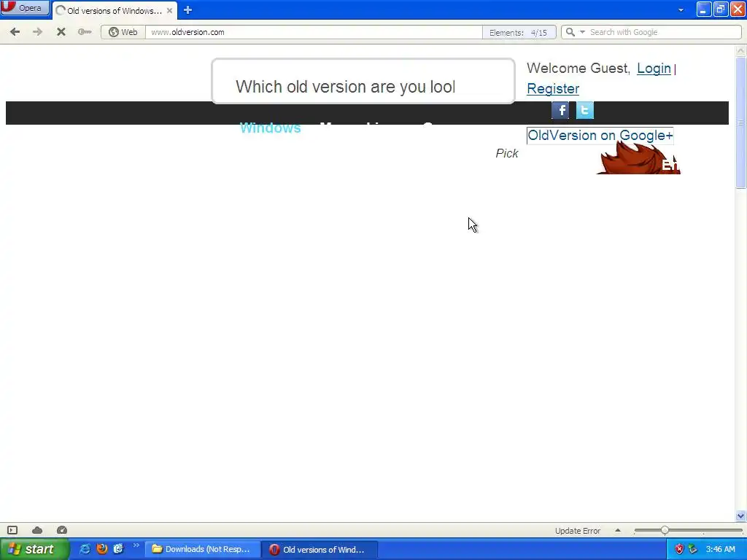
Task: Launch Internet Explorer from quick launch
Action: pos(85,549)
